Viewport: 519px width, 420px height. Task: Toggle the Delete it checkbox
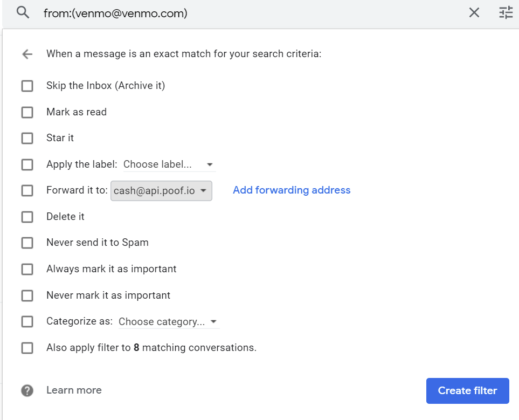click(27, 217)
